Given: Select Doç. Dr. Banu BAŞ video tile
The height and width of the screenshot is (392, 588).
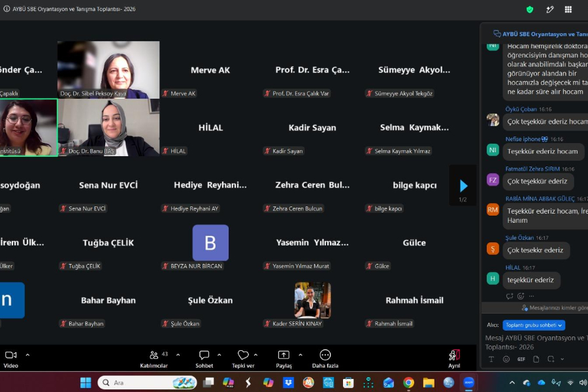Looking at the screenshot, I should click(x=108, y=127).
